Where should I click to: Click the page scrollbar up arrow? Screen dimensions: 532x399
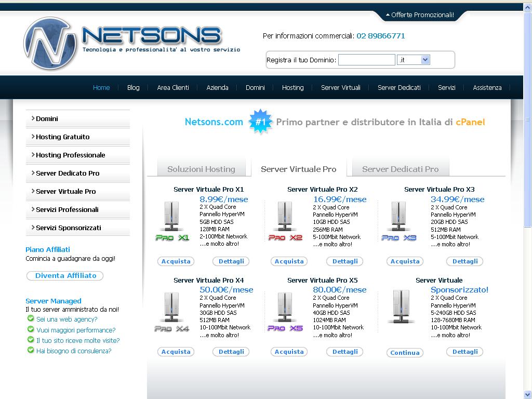click(528, 7)
